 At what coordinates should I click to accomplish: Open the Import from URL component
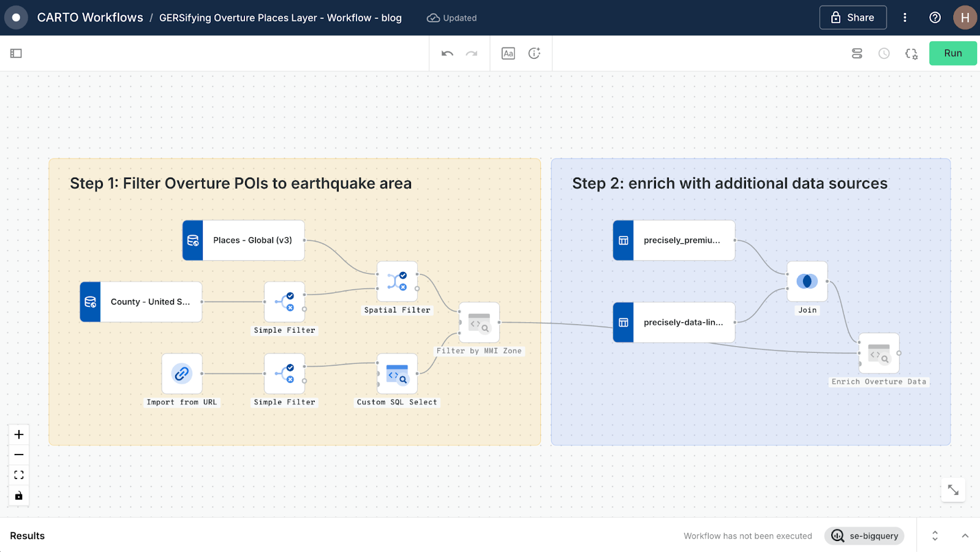pos(181,374)
